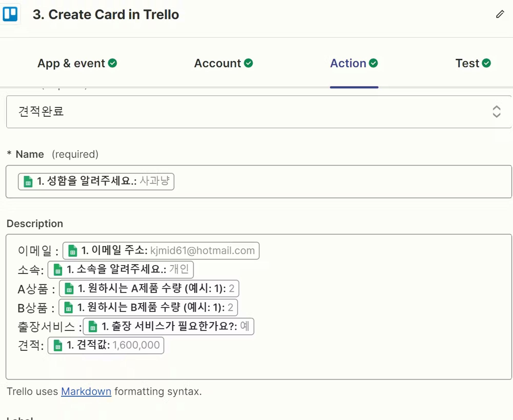The height and width of the screenshot is (420, 513).
Task: Click Google Sheets icon in Name pill
Action: [x=28, y=182]
